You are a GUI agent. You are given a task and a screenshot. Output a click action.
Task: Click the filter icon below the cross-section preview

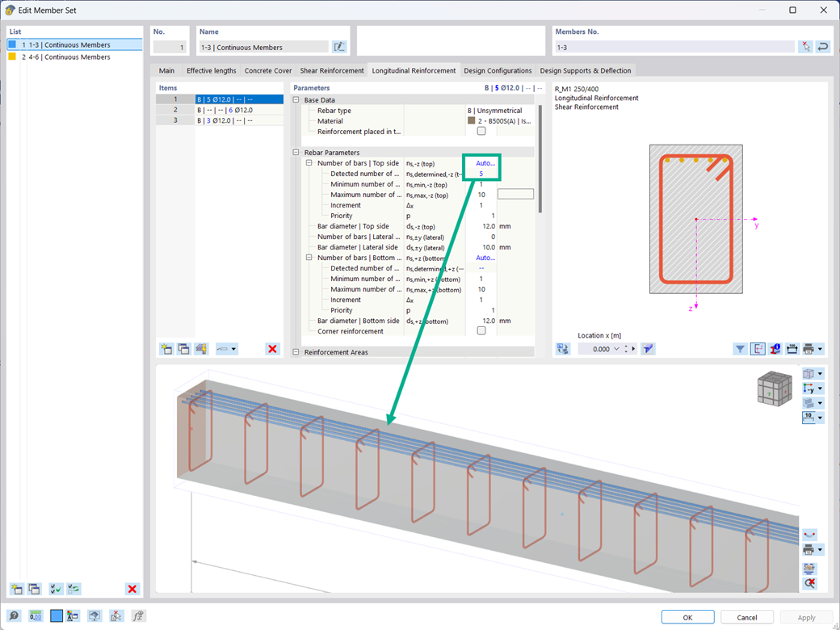[740, 349]
